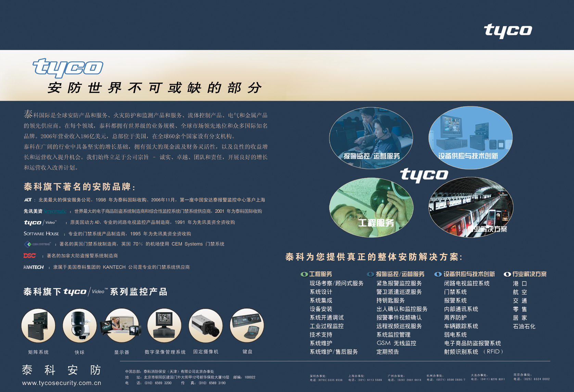Open the 行业解决方案 subway train oval image
The image size is (574, 392).
click(471, 207)
